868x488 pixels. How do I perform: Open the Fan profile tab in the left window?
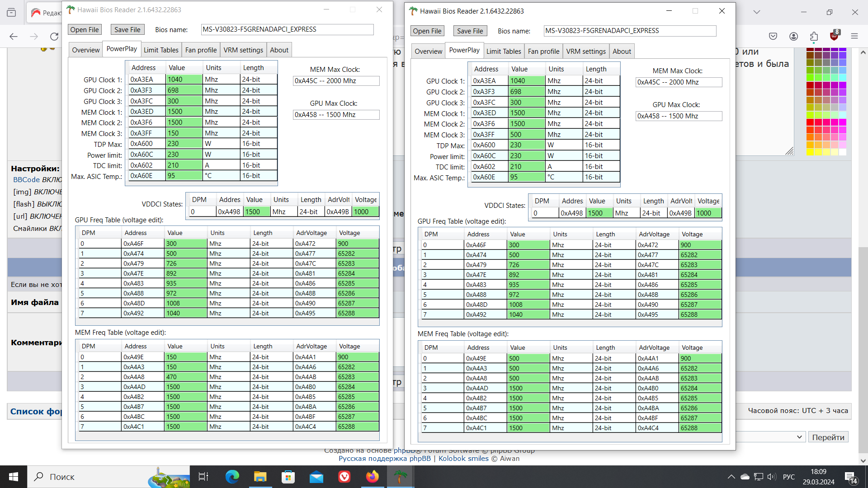pos(201,50)
